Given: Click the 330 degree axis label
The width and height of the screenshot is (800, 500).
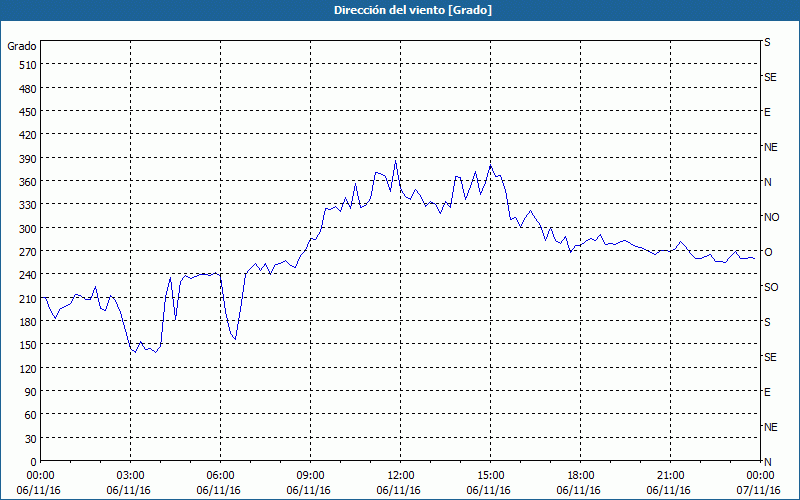Looking at the screenshot, I should [28, 205].
